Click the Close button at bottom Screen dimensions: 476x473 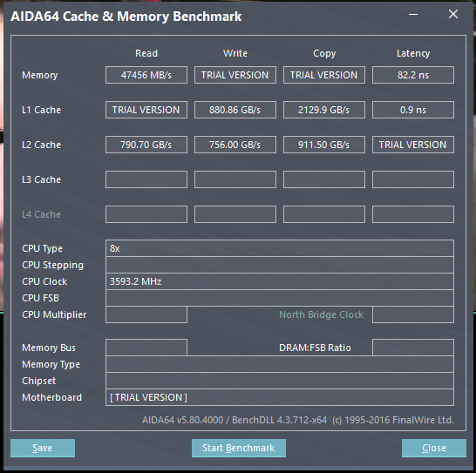(x=434, y=448)
